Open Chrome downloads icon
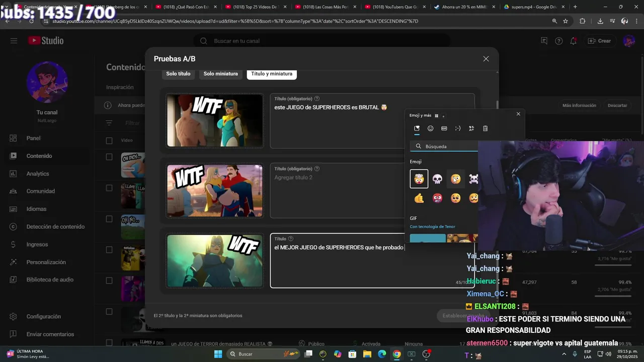Screen dimensions: 644x362 600,21
